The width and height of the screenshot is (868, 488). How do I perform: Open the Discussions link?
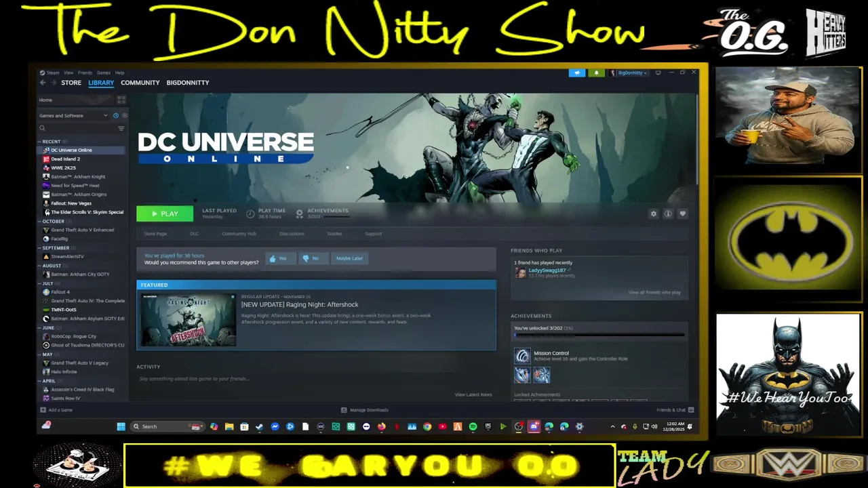[292, 234]
